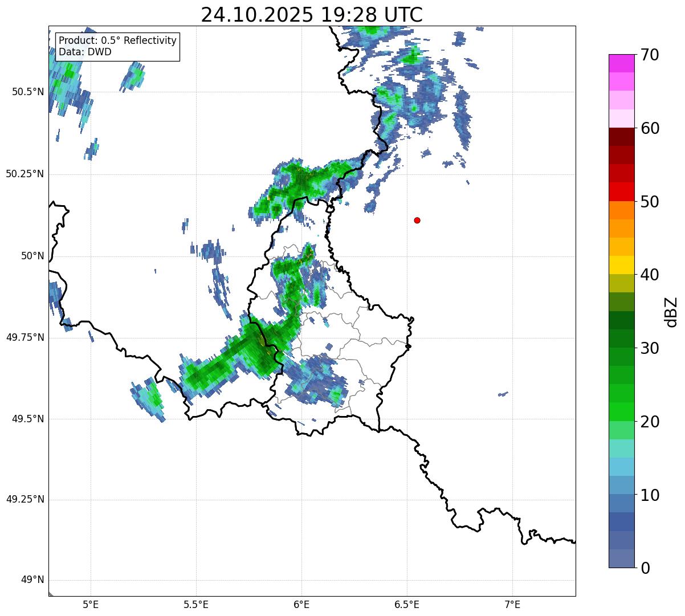Click the 49.75°N latitude label
685x616 pixels.
25,337
